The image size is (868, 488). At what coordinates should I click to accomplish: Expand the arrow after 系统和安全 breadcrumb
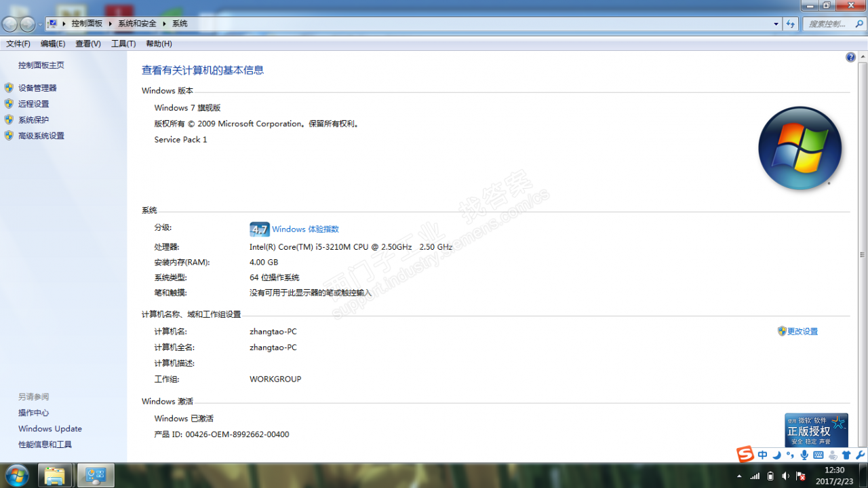click(164, 24)
